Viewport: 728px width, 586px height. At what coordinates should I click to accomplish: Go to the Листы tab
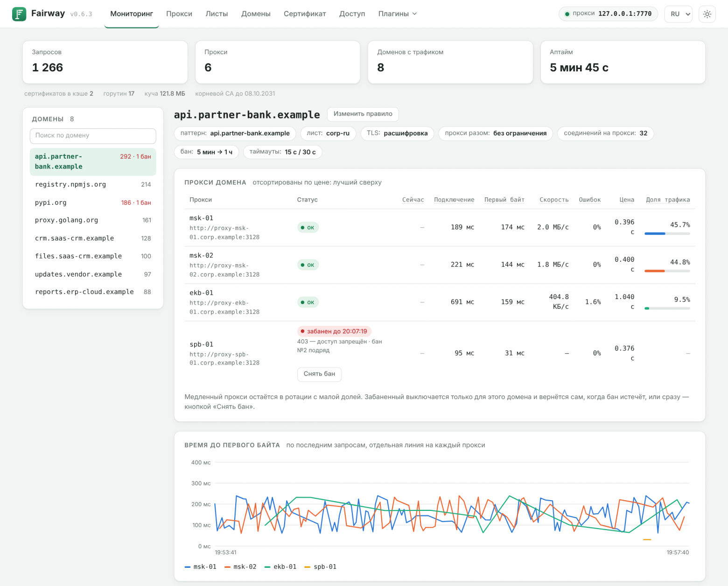[x=217, y=14]
